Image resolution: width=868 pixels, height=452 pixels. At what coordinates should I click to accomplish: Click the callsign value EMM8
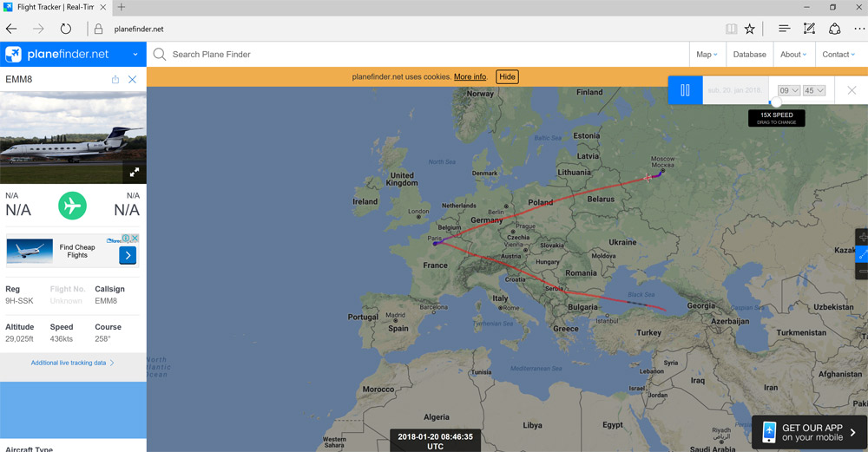(x=106, y=301)
